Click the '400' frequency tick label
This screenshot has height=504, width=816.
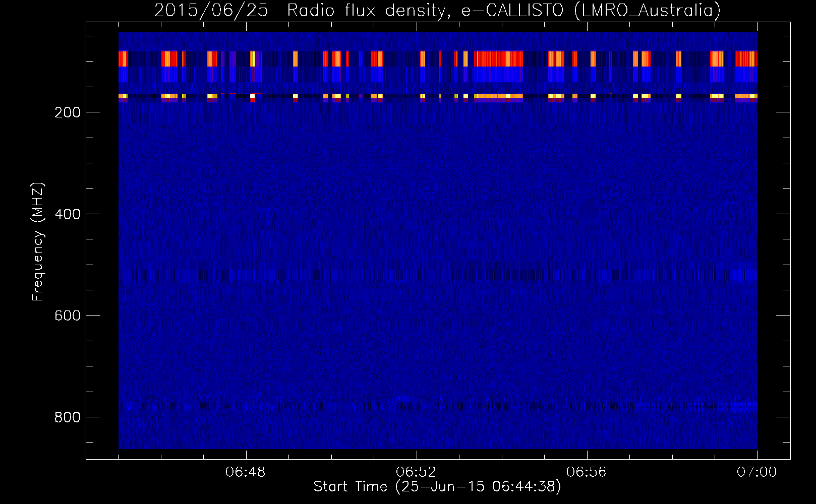(68, 214)
